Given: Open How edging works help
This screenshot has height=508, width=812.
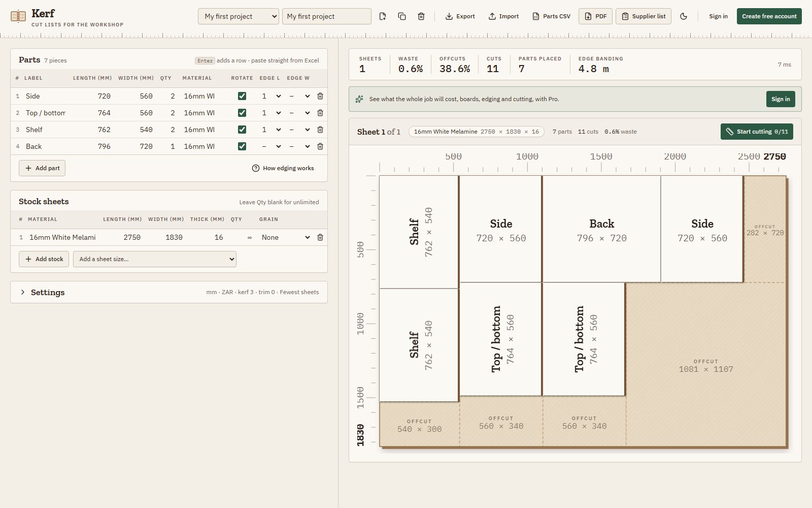Looking at the screenshot, I should [283, 168].
